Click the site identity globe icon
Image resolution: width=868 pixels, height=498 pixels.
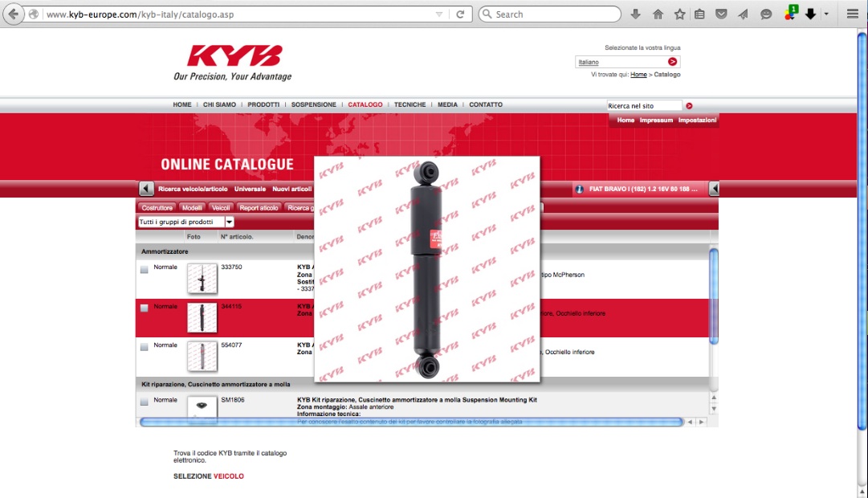33,14
